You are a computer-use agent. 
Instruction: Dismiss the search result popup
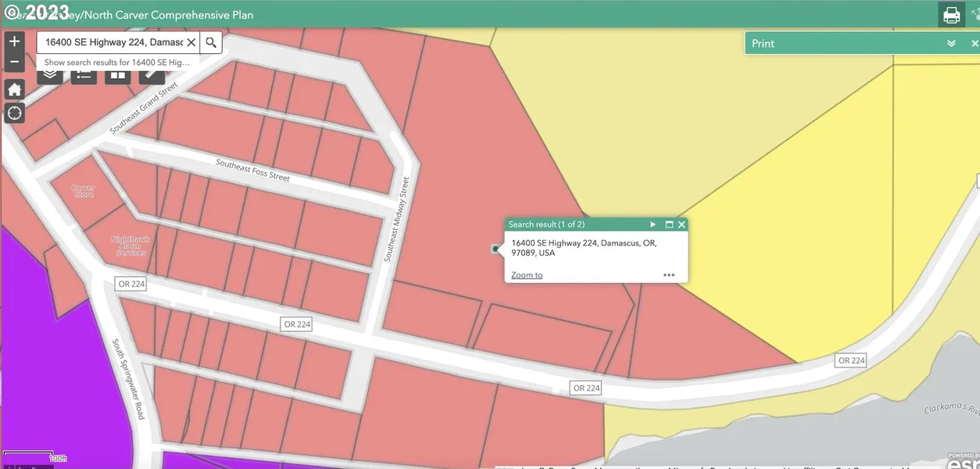(681, 224)
